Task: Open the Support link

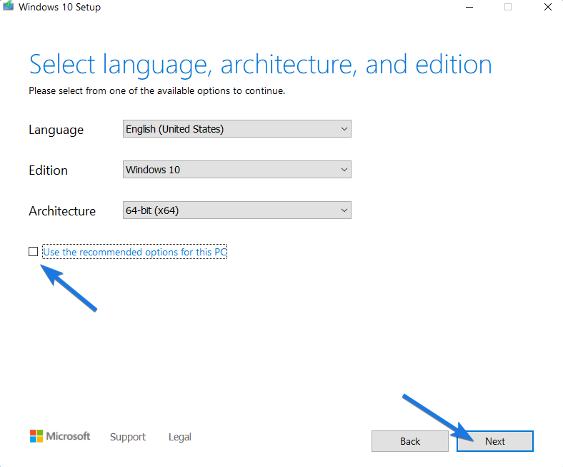Action: tap(128, 437)
